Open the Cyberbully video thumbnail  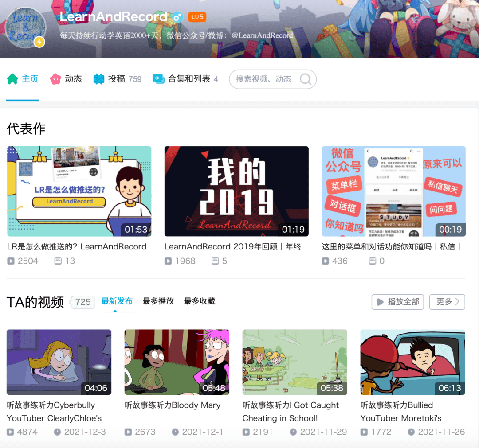(59, 362)
